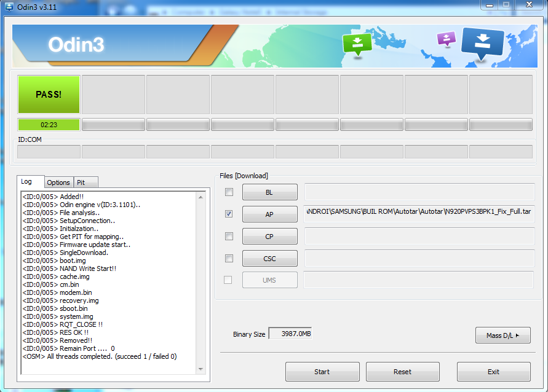Screen dimensions: 548x392
Task: Uncheck the AP file checkbox
Action: click(x=229, y=214)
